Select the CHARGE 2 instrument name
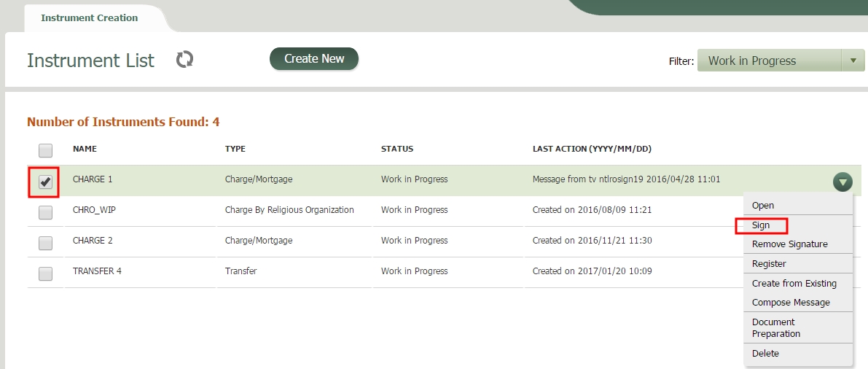The height and width of the screenshot is (369, 868). click(x=93, y=241)
